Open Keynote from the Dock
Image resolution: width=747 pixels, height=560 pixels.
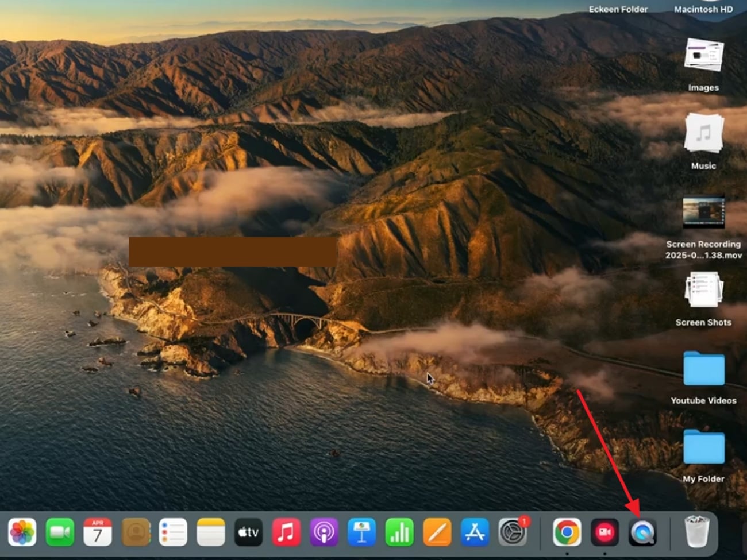tap(361, 532)
